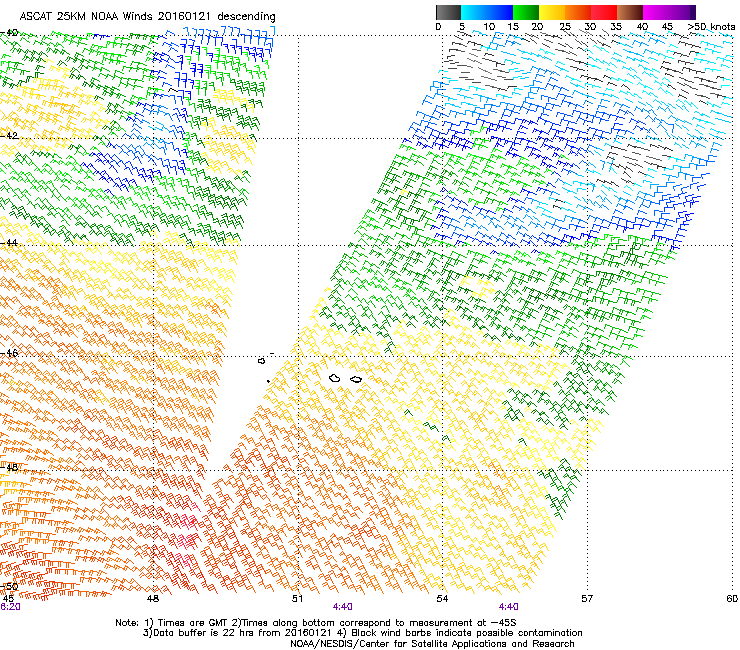Click the '51' longitude axis label
Screen dimensions: 740x650
297,598
